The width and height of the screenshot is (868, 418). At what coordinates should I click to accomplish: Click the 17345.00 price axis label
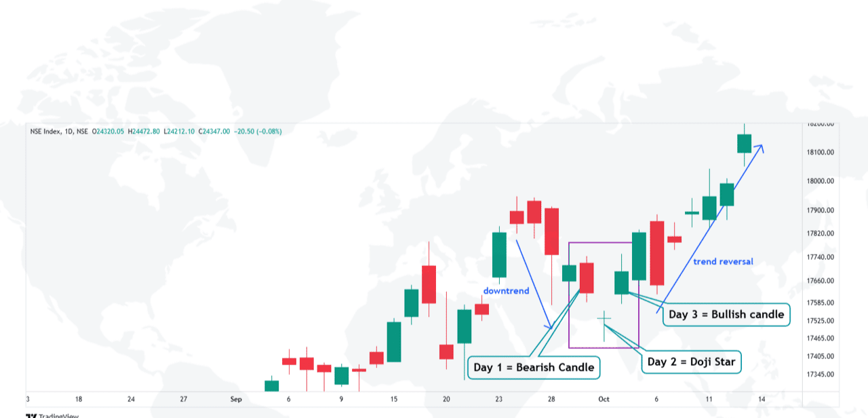(x=819, y=375)
